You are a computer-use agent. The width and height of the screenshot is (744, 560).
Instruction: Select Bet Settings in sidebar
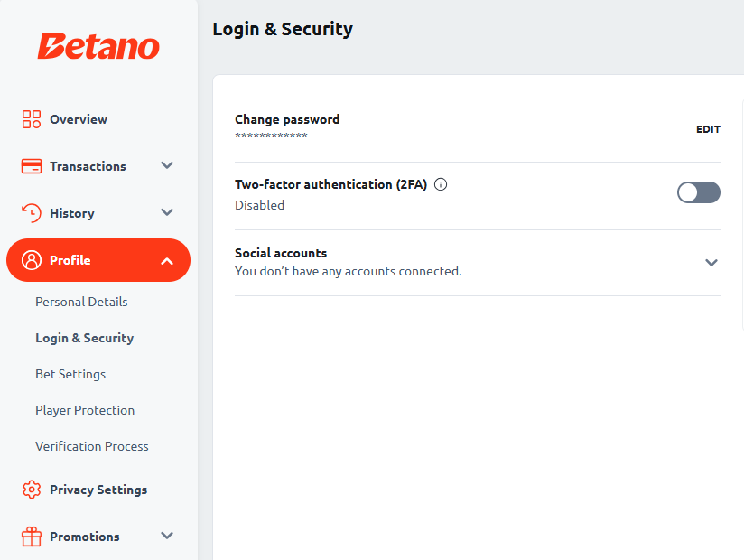(x=70, y=374)
